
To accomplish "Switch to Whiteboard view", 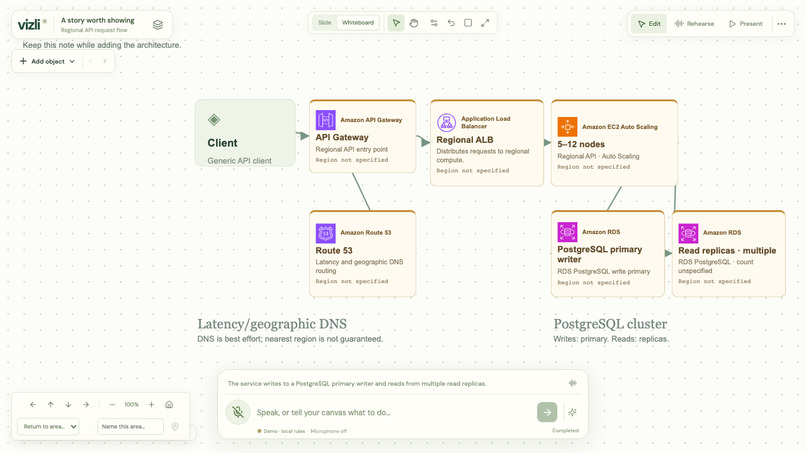I will point(358,23).
